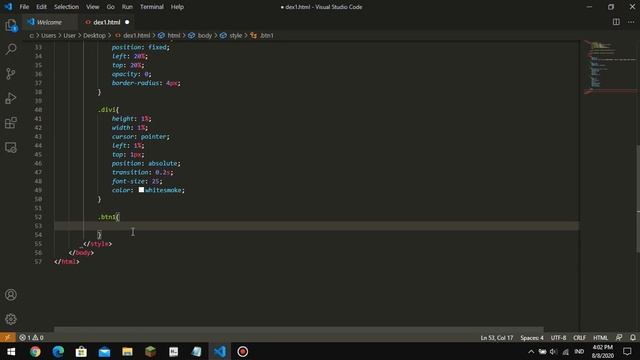The width and height of the screenshot is (640, 360).
Task: Place cursor on empty line 53
Action: (316, 226)
